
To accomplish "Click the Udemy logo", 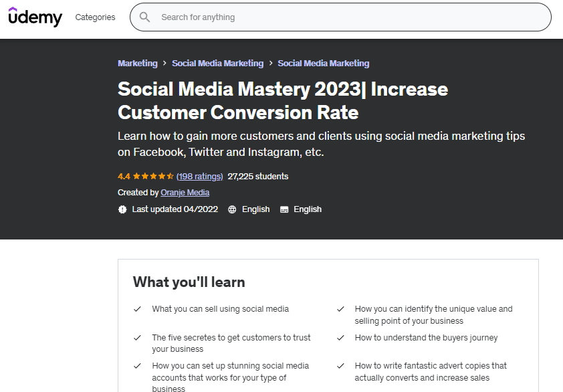I will click(35, 17).
